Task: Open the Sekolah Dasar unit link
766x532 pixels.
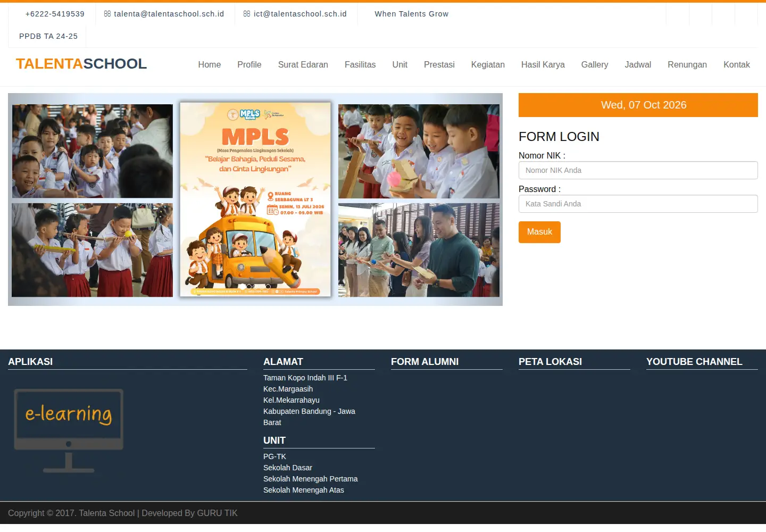Action: pyautogui.click(x=288, y=468)
